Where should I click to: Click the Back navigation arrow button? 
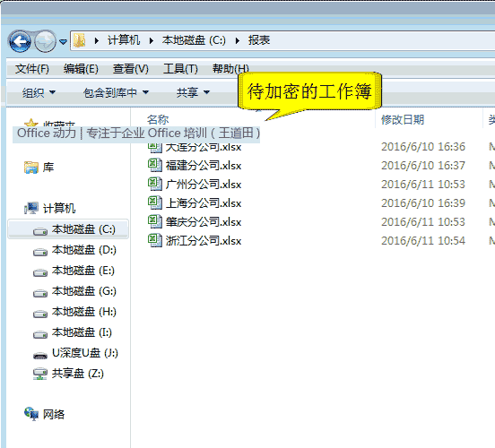point(20,41)
